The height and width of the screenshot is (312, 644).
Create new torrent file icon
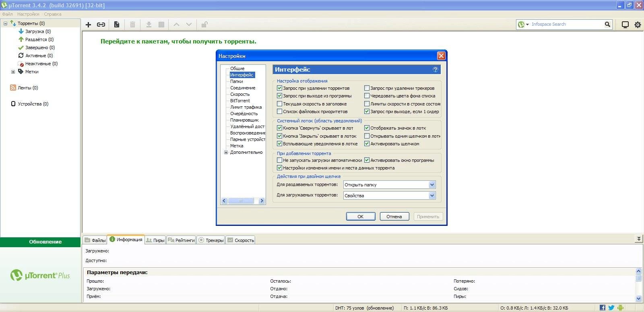(x=116, y=25)
